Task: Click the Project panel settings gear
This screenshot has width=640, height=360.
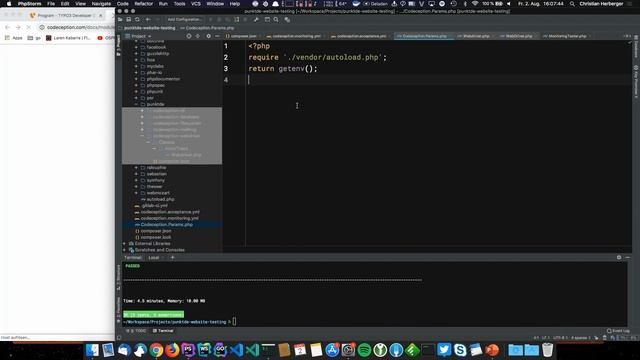Action: pos(208,36)
